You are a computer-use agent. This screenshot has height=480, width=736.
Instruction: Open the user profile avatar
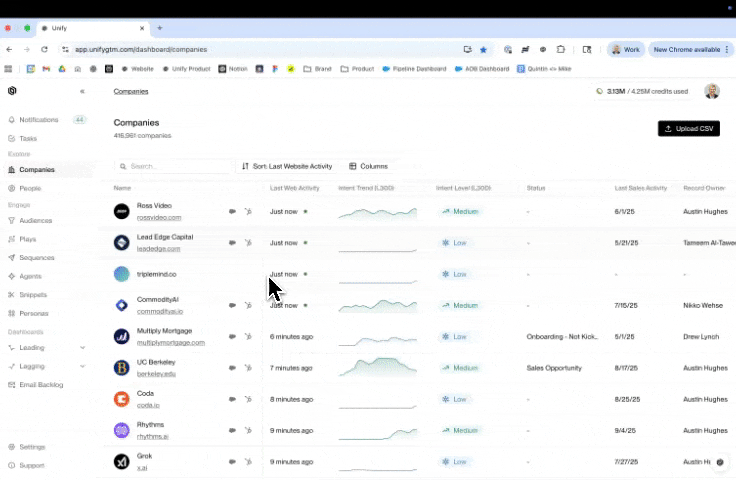pyautogui.click(x=712, y=91)
